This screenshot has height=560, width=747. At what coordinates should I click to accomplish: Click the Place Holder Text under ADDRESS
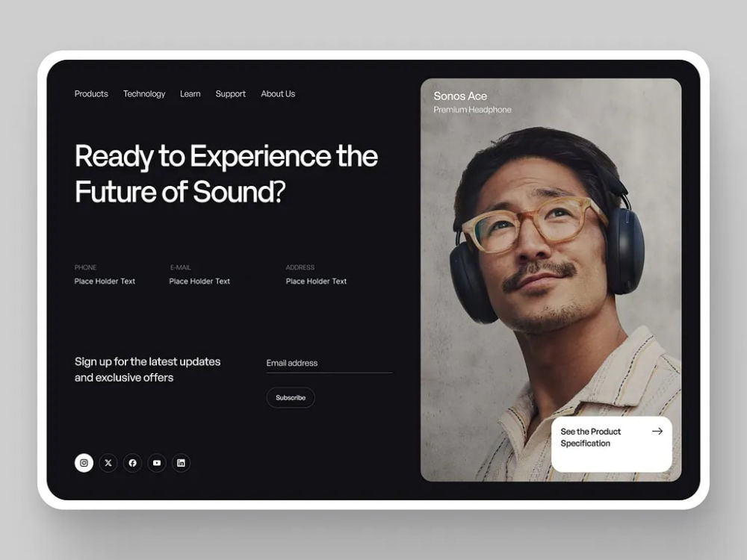pos(316,281)
